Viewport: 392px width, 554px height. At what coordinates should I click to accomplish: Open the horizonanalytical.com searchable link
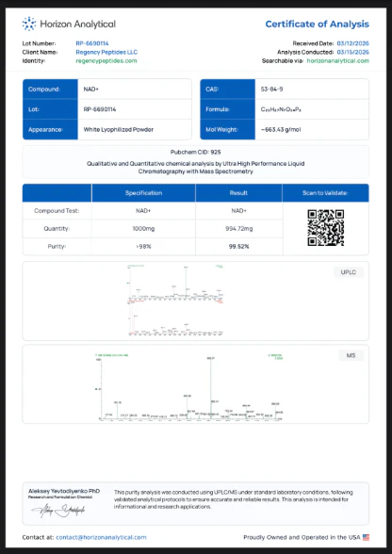pos(338,60)
